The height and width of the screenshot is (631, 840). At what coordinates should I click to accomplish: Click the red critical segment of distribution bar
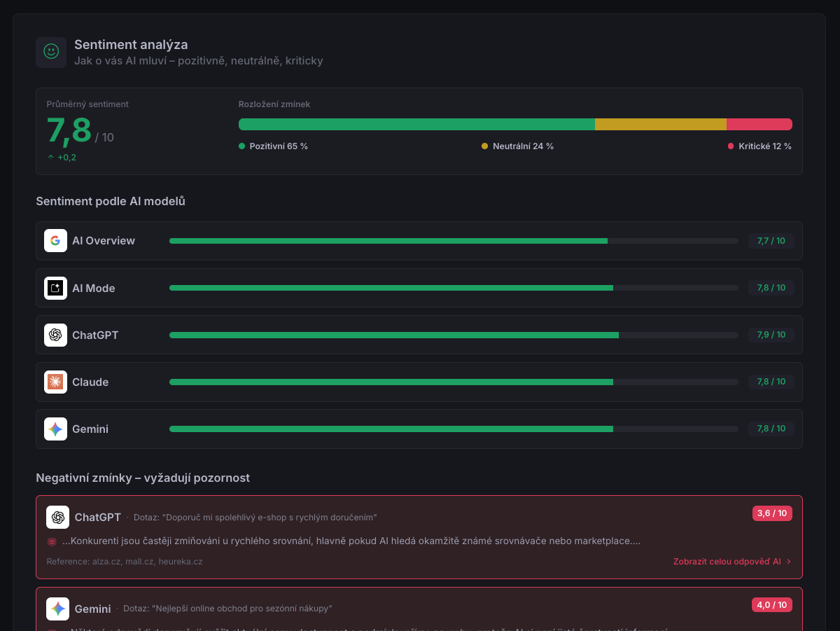coord(759,124)
